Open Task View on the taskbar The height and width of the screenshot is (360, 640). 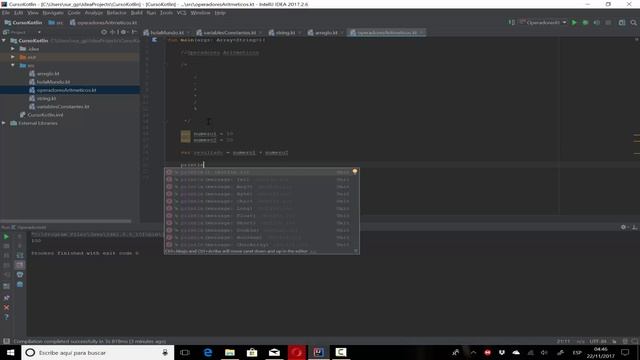185,352
